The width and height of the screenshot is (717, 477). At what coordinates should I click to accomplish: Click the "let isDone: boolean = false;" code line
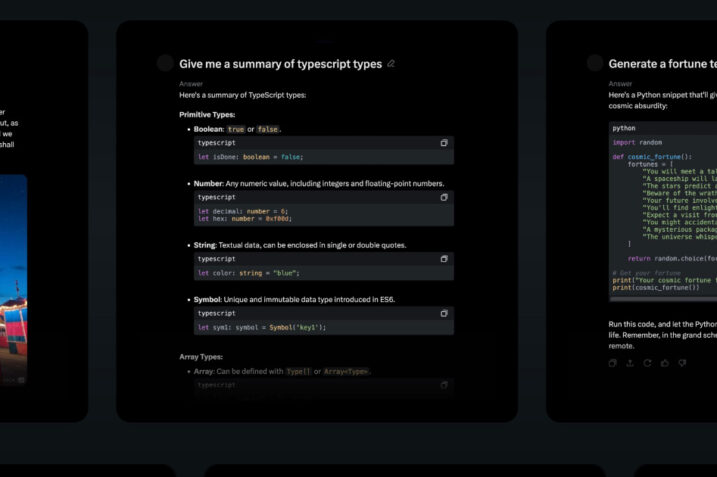(x=250, y=157)
